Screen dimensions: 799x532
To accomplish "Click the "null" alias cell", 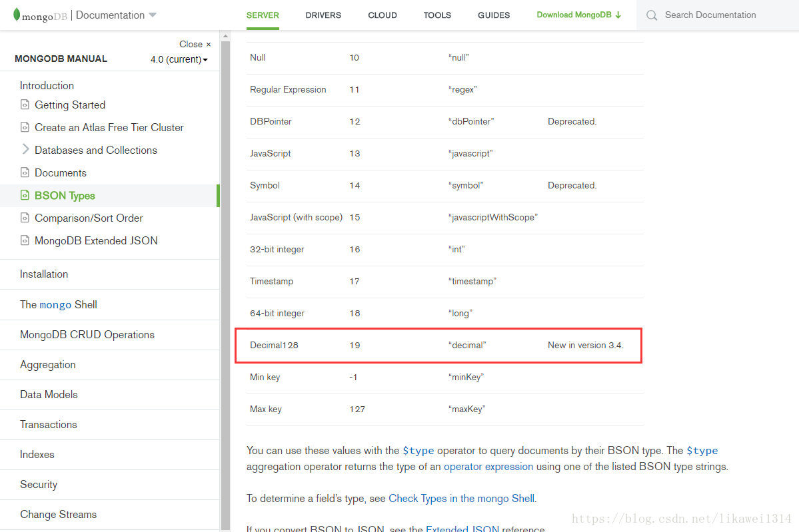I will (x=458, y=57).
